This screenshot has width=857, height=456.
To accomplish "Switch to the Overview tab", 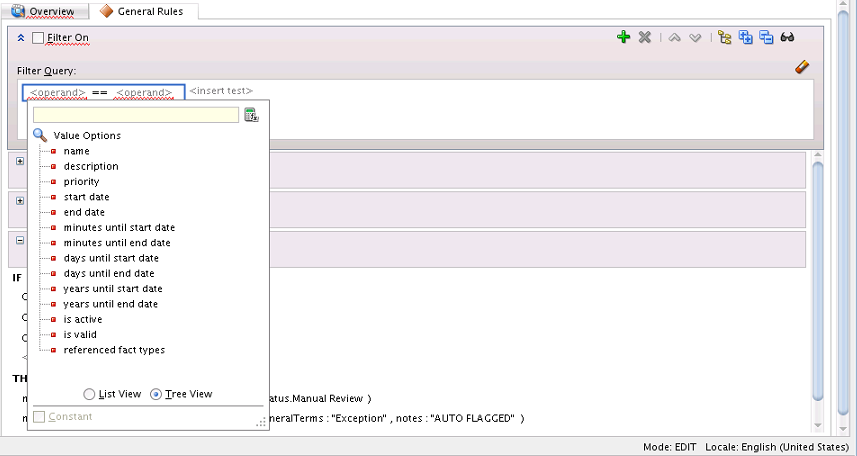I will point(45,11).
